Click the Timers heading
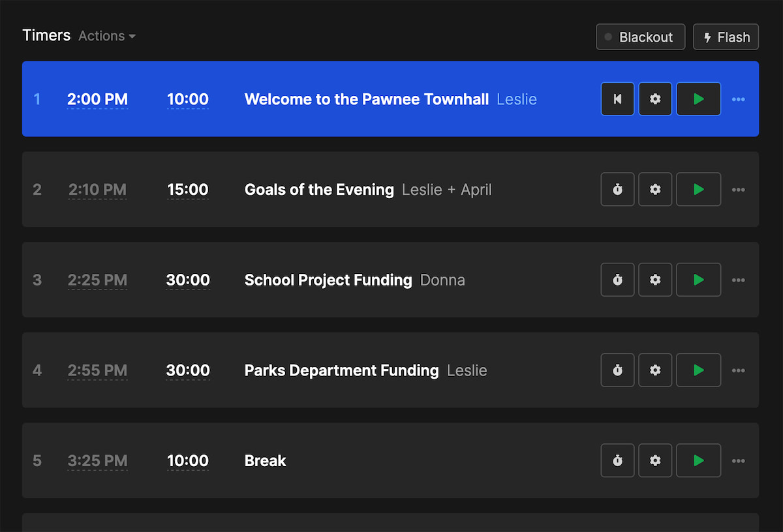Viewport: 783px width, 532px height. coord(46,35)
